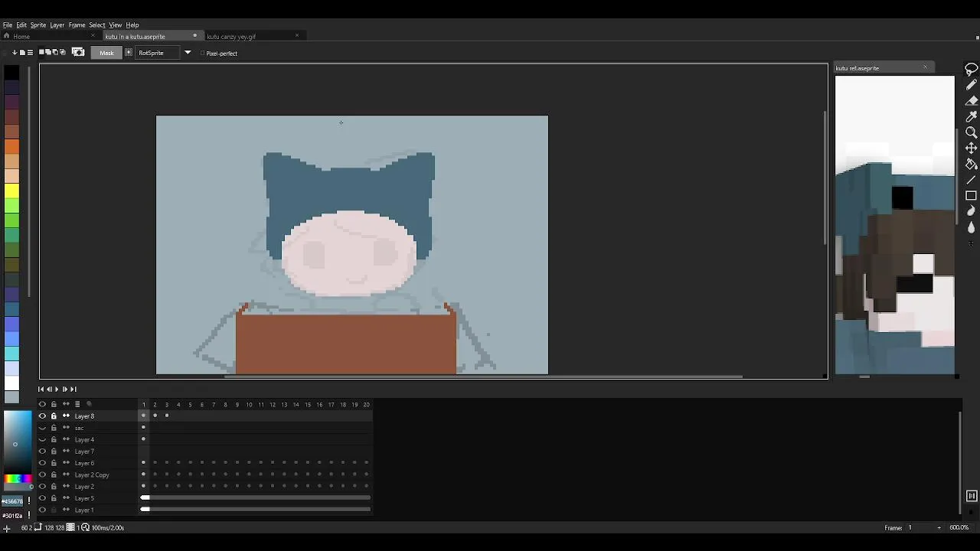The width and height of the screenshot is (980, 551).
Task: Click the onion skin icon in timeline header
Action: click(89, 404)
